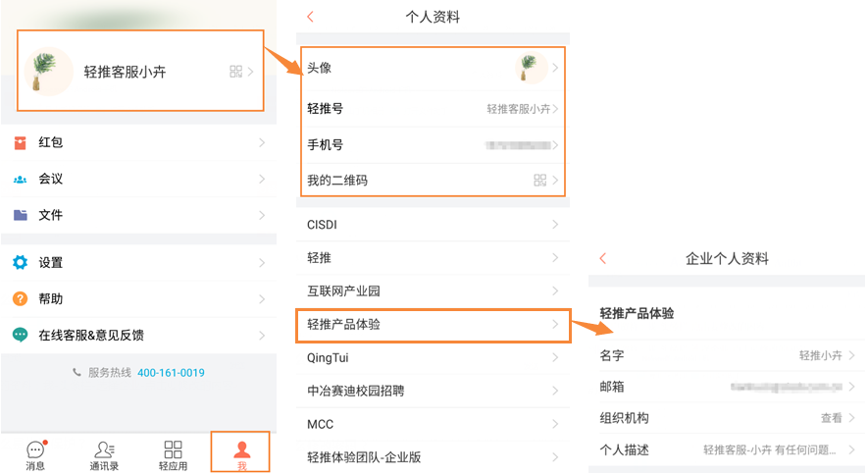Open the 帮助 question mark icon
This screenshot has width=868, height=475.
point(20,299)
